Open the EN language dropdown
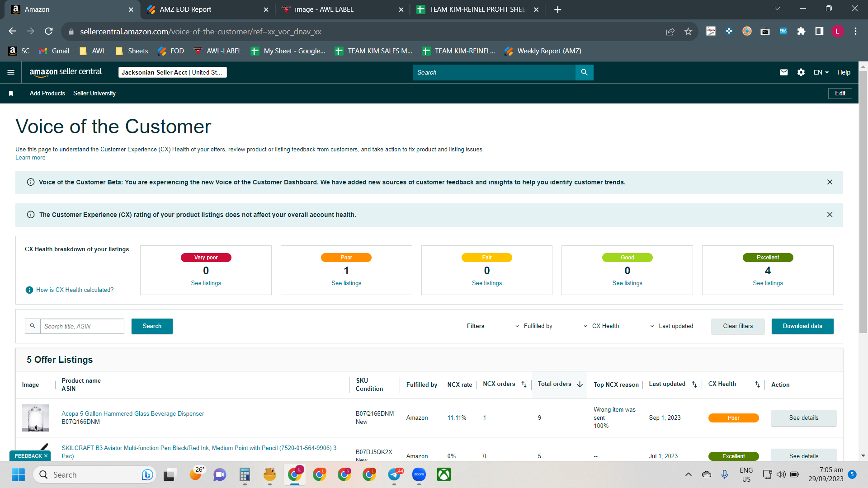 coord(821,72)
